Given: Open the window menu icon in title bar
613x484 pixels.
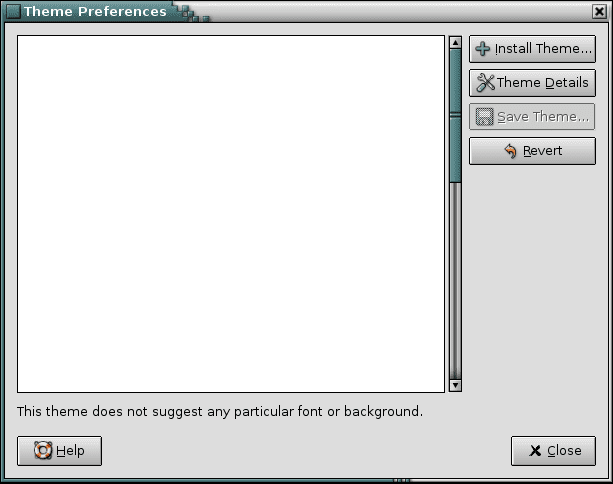Looking at the screenshot, I should [13, 11].
